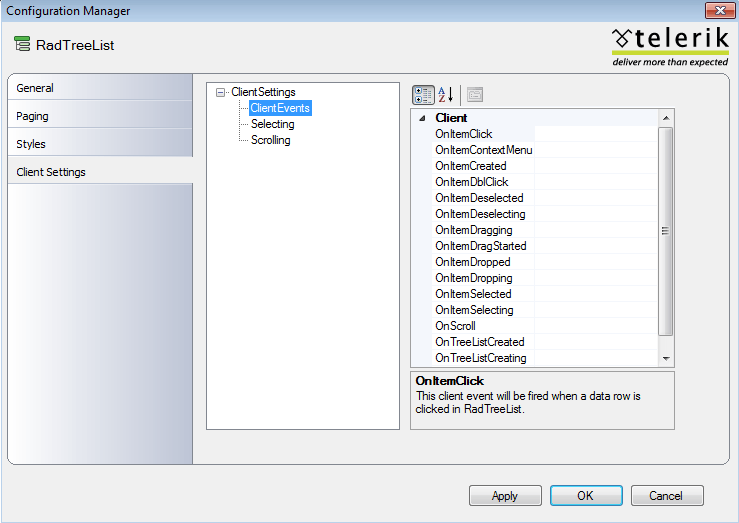Select the ClientSettings root node
The image size is (739, 523).
263,92
